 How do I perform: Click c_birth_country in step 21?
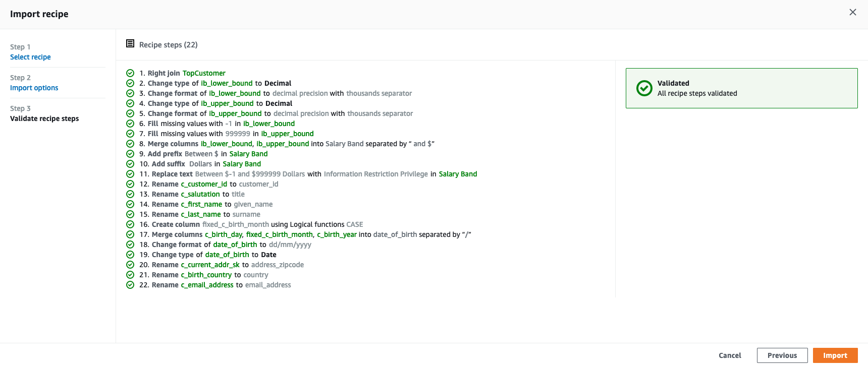[x=206, y=275]
